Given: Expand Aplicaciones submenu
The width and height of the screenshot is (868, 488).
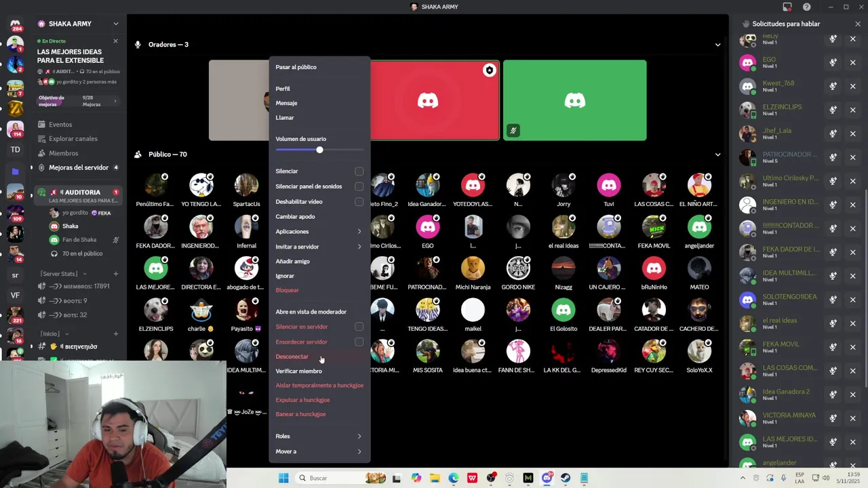Looking at the screenshot, I should click(x=319, y=232).
